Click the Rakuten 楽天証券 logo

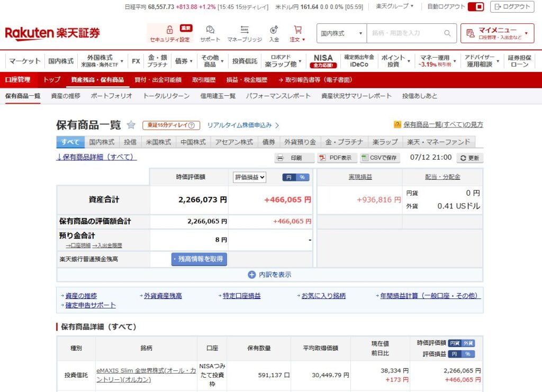[52, 33]
